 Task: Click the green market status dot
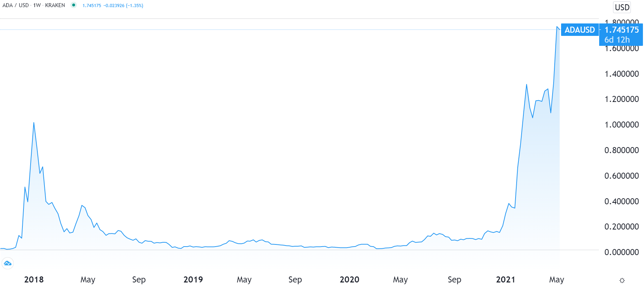74,5
